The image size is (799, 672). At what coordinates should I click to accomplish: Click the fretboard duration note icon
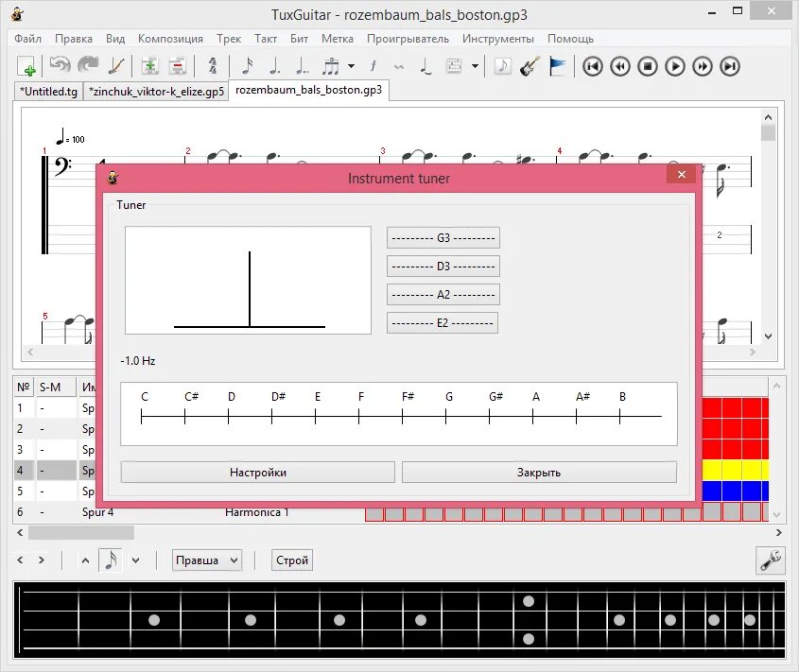pyautogui.click(x=111, y=560)
